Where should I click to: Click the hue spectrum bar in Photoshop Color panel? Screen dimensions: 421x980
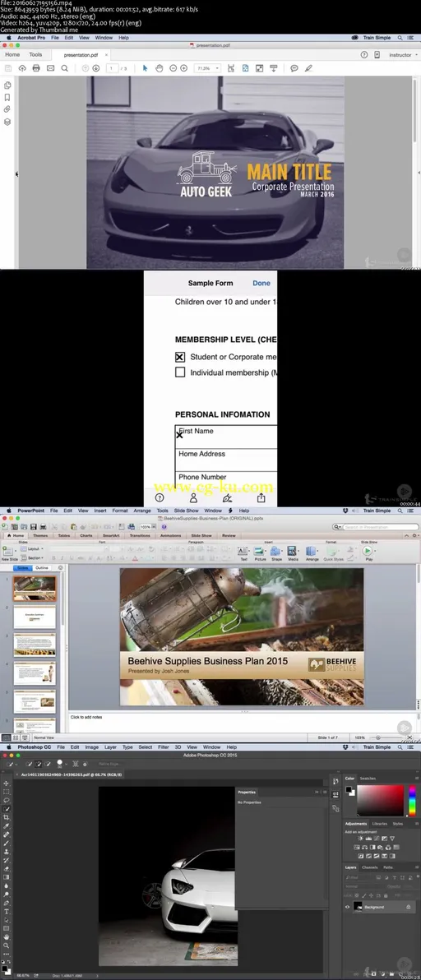coord(412,801)
